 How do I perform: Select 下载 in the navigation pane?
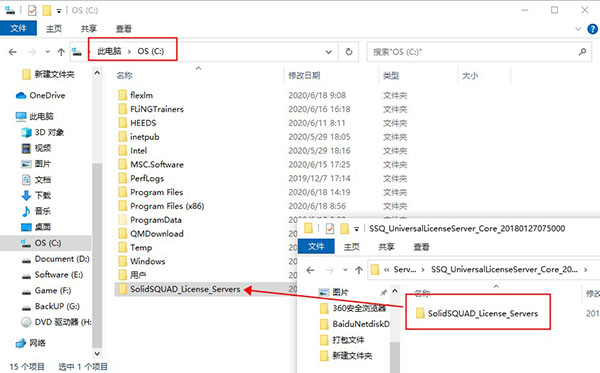coord(36,195)
